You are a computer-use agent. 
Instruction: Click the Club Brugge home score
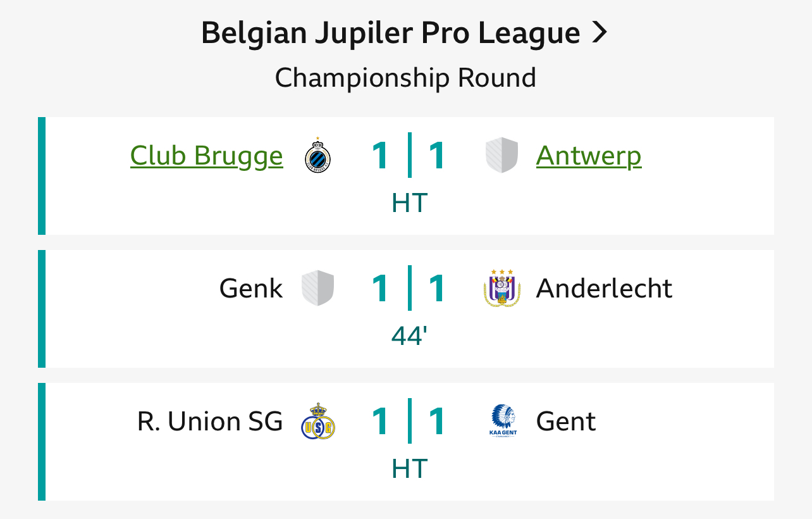pyautogui.click(x=379, y=156)
